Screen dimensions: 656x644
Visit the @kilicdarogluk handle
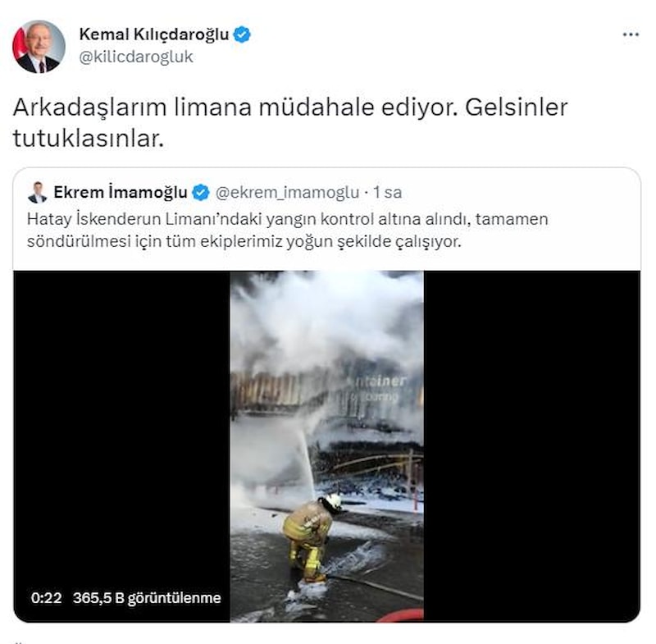point(136,57)
